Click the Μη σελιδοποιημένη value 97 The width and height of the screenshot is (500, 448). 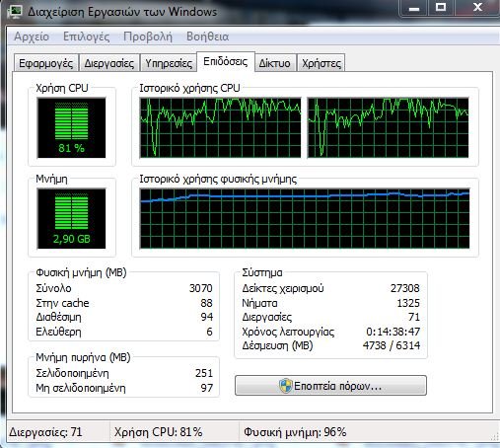(207, 388)
